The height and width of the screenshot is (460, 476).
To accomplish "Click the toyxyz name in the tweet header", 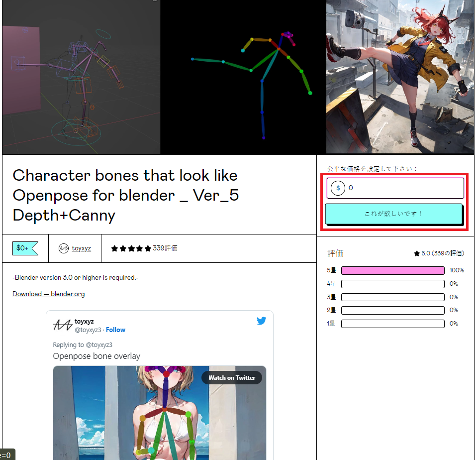I will click(84, 322).
